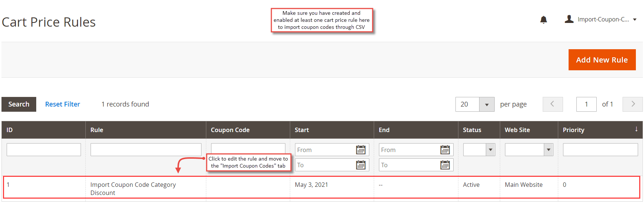The width and height of the screenshot is (644, 202).
Task: Expand the Import-Coupon-C... account menu
Action: pyautogui.click(x=635, y=20)
